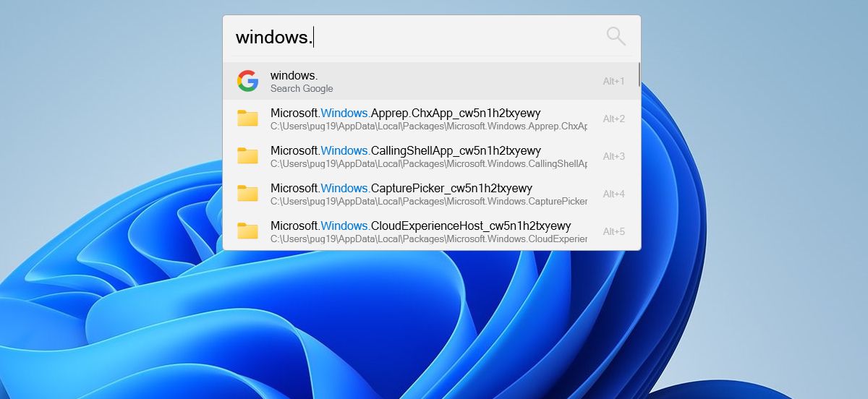
Task: Click folder icon for Apprep.ChxApp result
Action: pyautogui.click(x=248, y=119)
